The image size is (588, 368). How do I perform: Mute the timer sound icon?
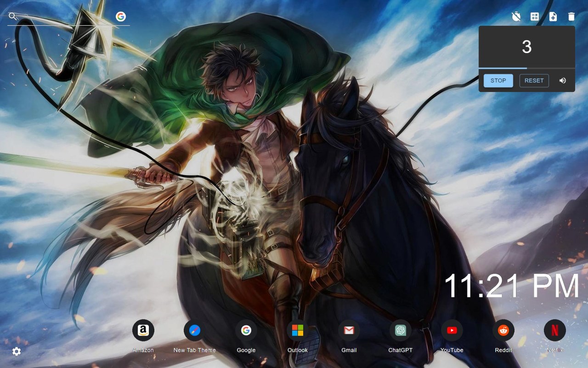tap(563, 80)
